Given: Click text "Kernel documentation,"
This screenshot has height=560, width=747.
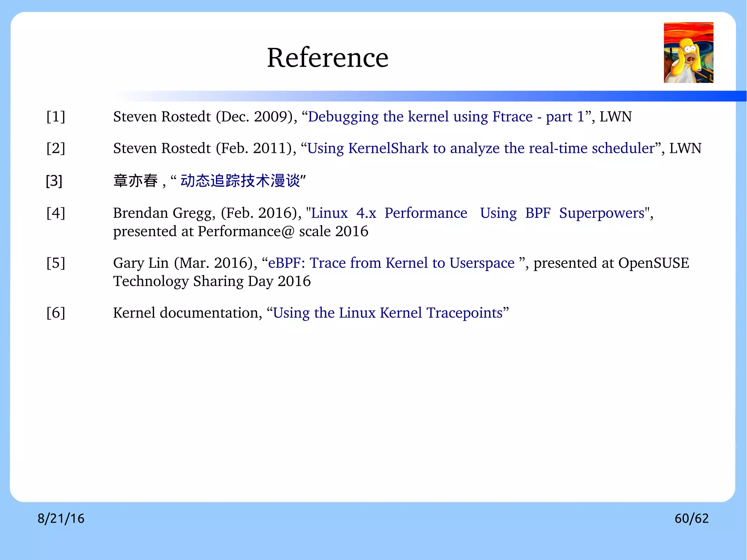Looking at the screenshot, I should [187, 313].
